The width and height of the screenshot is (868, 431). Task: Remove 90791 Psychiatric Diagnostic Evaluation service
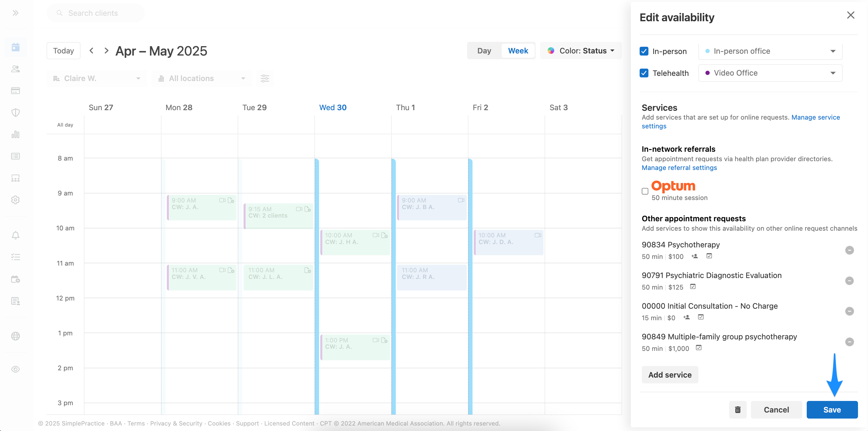[849, 281]
